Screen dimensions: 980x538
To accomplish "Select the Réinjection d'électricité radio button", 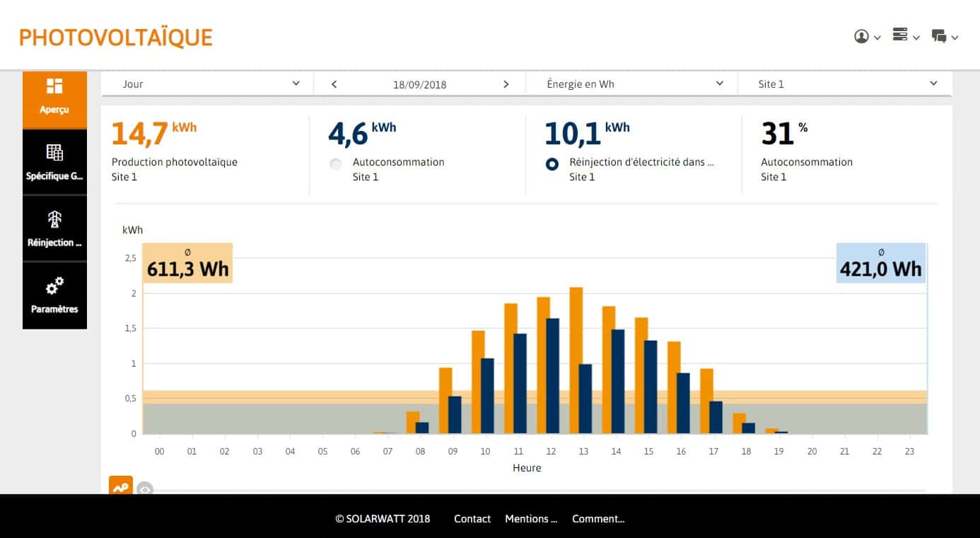I will pyautogui.click(x=552, y=164).
